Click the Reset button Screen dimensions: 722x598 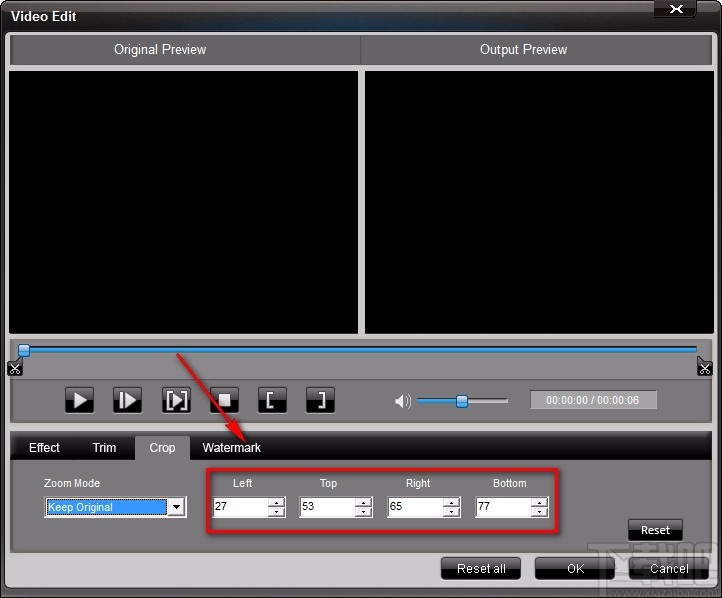(655, 530)
